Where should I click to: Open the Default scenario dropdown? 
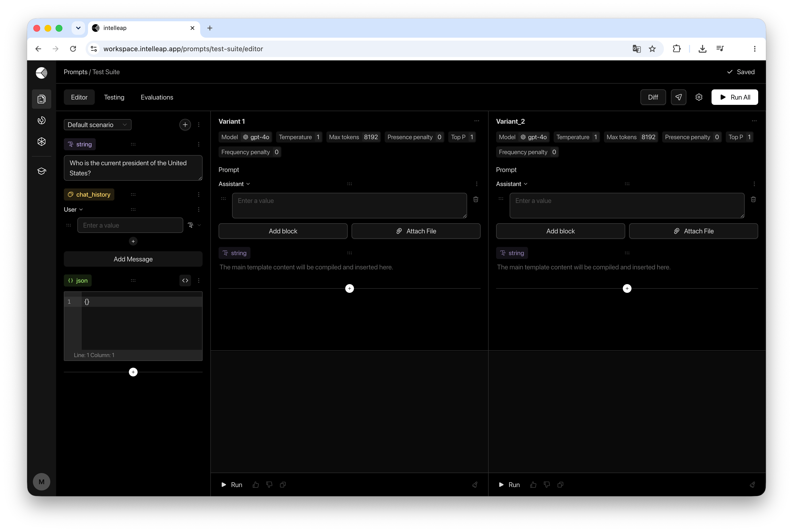click(97, 125)
